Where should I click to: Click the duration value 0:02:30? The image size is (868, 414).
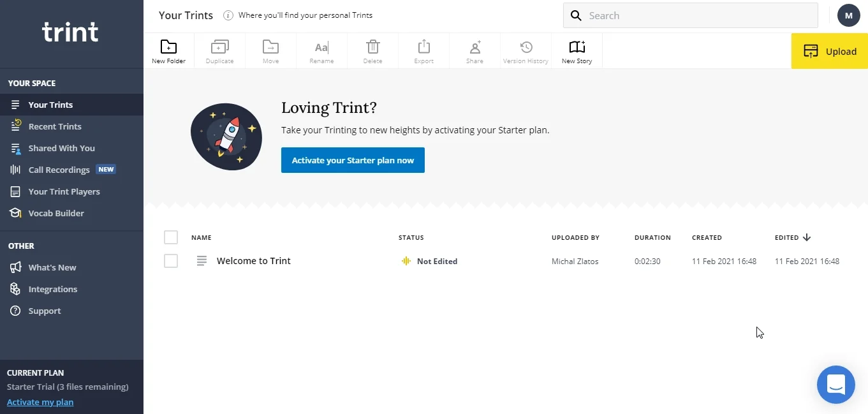pos(647,261)
